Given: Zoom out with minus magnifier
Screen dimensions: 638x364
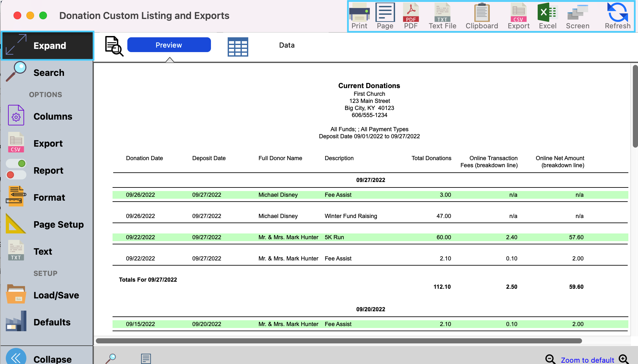Looking at the screenshot, I should (x=550, y=359).
